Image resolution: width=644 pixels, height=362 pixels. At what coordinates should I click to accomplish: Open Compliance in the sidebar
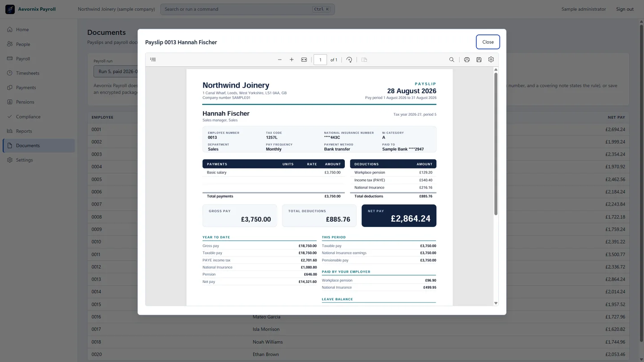click(x=38, y=117)
